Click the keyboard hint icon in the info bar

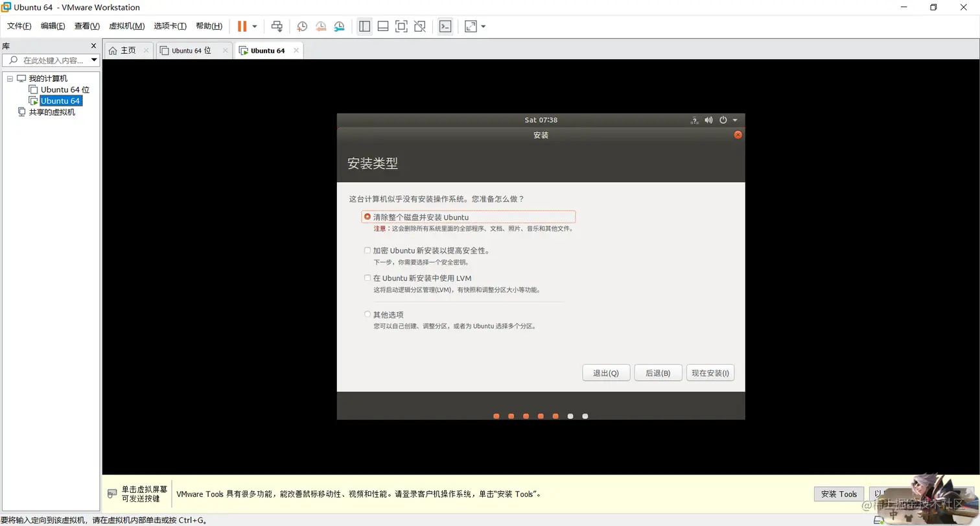click(112, 494)
